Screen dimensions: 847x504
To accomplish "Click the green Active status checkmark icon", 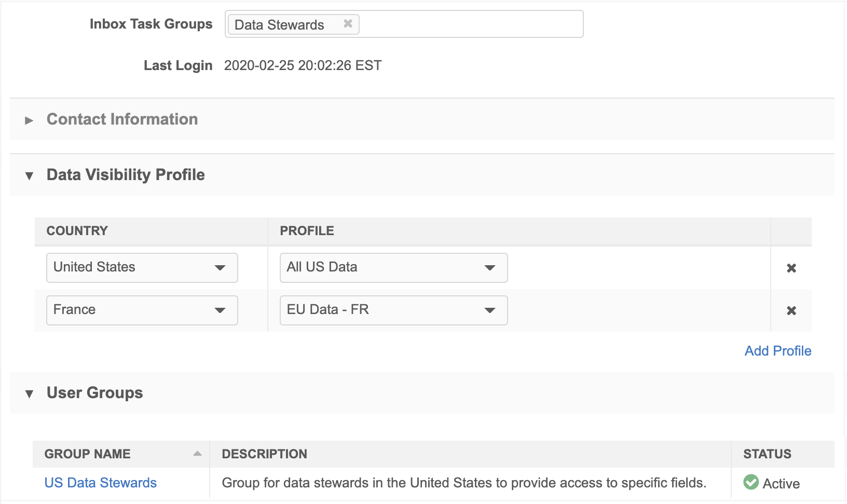I will tap(750, 482).
